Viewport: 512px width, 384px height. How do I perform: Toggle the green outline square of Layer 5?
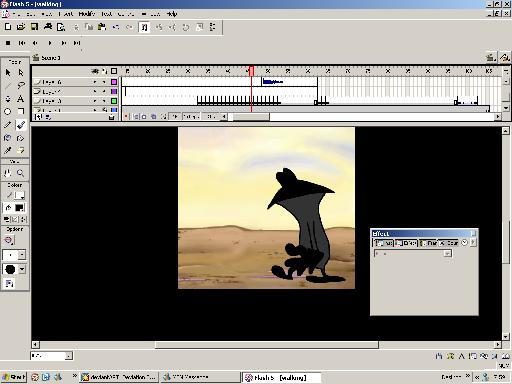pyautogui.click(x=114, y=101)
